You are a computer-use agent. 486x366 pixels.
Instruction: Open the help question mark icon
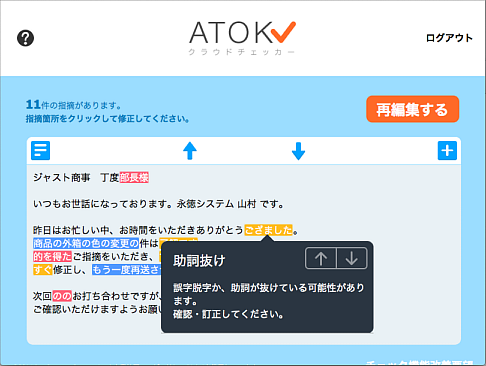(x=25, y=38)
